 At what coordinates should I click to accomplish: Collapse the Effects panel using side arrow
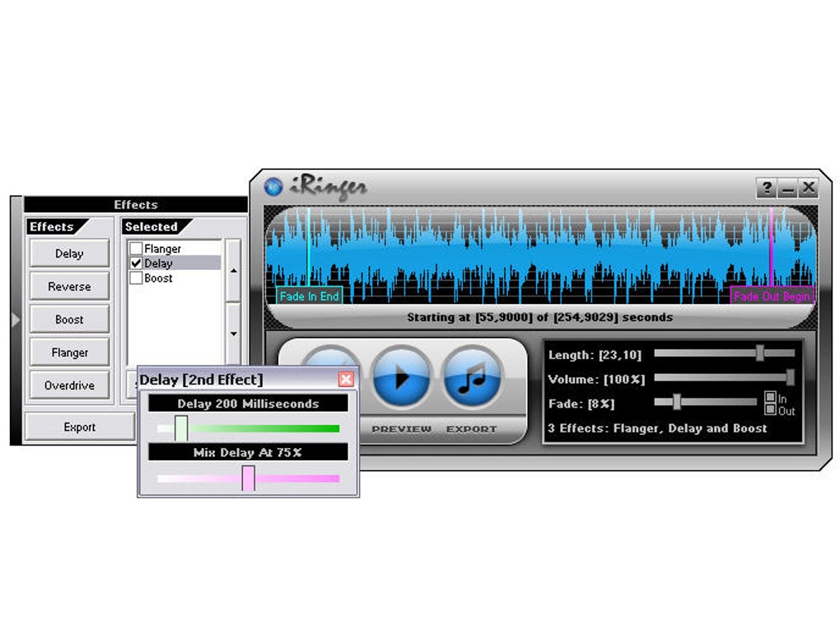[16, 320]
